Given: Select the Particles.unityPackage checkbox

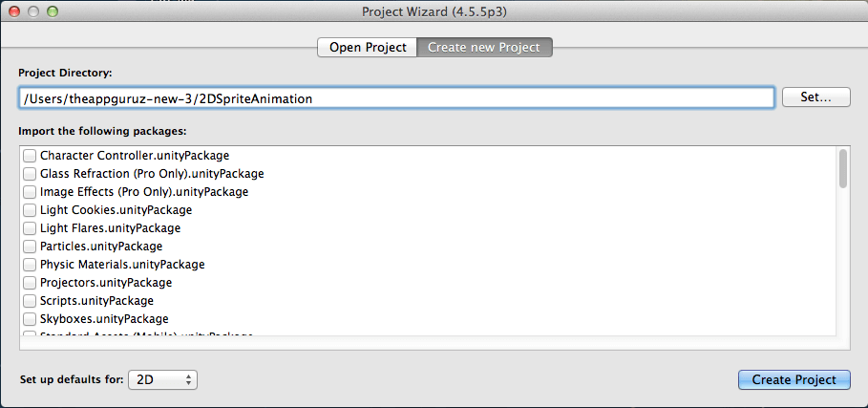Looking at the screenshot, I should (x=30, y=247).
